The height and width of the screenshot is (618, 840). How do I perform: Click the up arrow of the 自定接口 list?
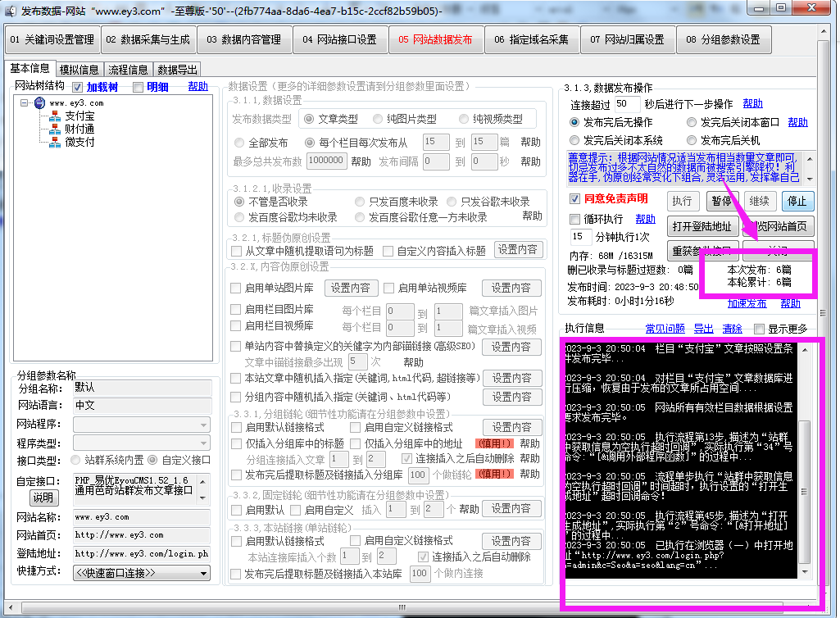coord(202,481)
